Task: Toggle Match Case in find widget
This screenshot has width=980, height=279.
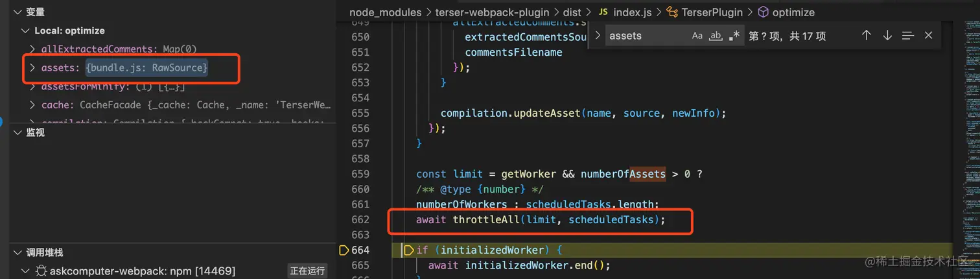Action: (697, 36)
